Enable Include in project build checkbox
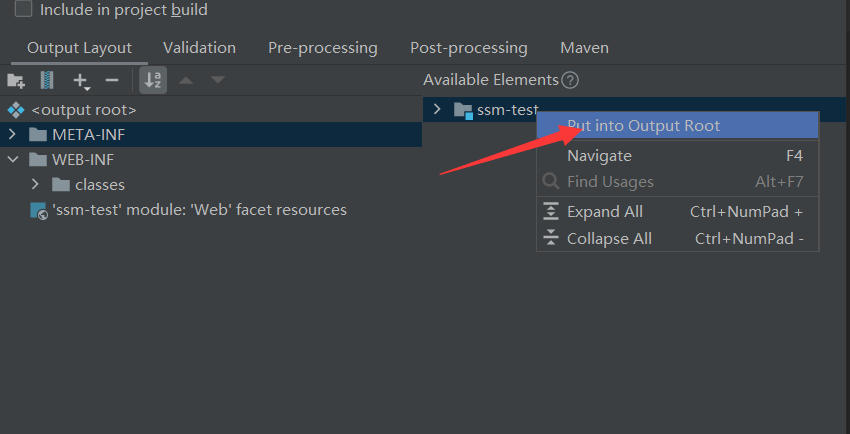850x434 pixels. point(23,9)
